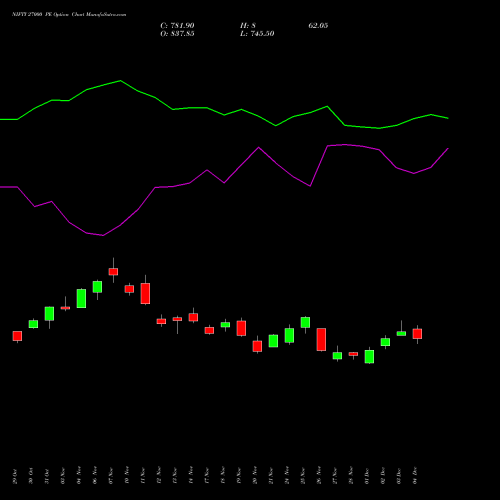Image resolution: width=500 pixels, height=500 pixels.
Task: Click the chart title text at top left
Action: (x=69, y=15)
